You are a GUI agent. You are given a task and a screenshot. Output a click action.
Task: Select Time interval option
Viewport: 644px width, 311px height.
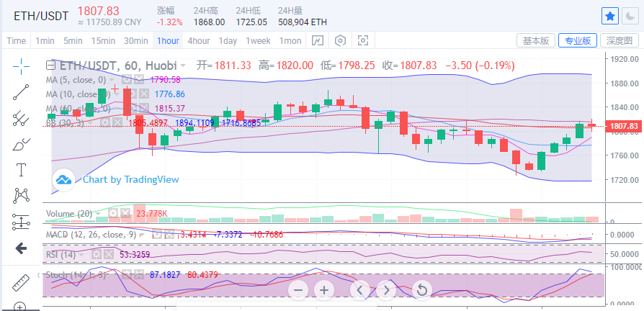(x=17, y=40)
